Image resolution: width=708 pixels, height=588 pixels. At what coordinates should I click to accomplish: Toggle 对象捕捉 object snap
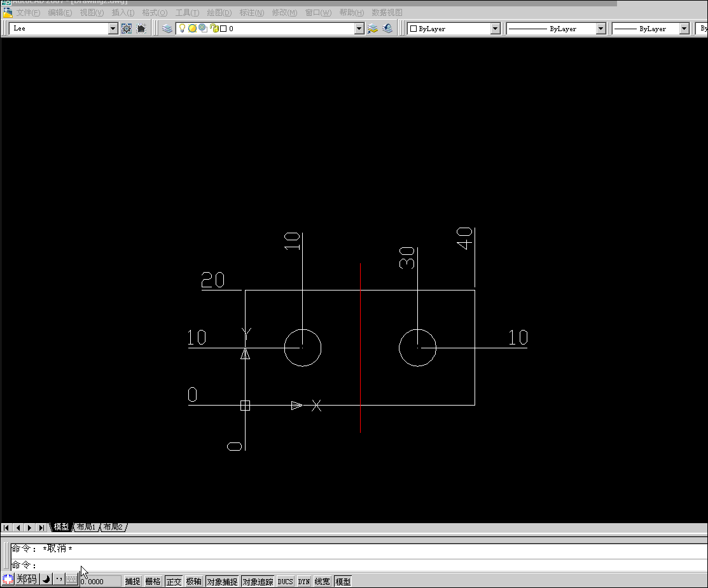pos(222,581)
